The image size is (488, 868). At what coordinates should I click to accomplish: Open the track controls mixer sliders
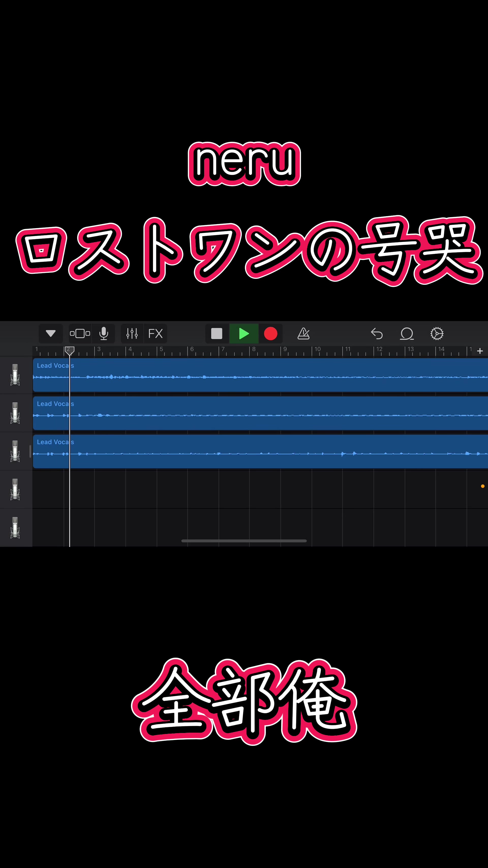pos(132,334)
